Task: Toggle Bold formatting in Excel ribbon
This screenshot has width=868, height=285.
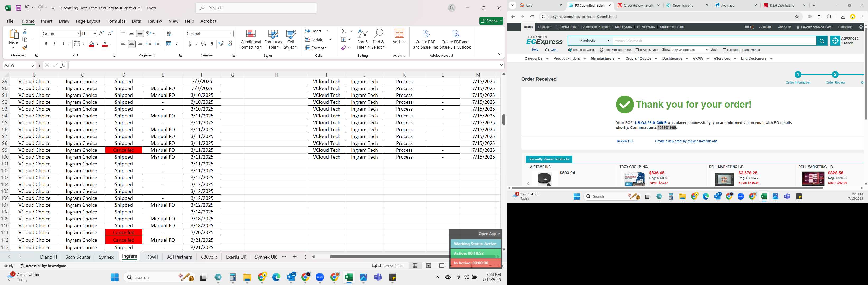Action: coord(46,44)
